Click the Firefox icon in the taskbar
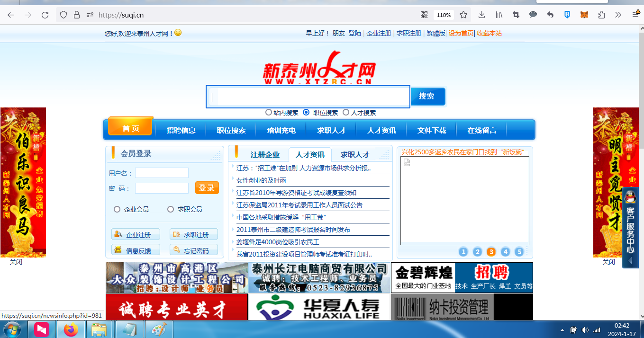This screenshot has width=644, height=338. coord(71,329)
